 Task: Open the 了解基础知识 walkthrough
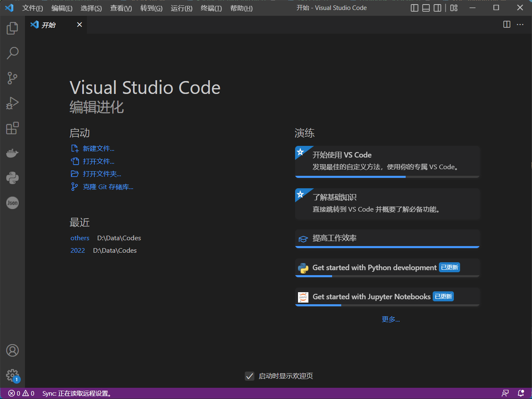tap(387, 204)
